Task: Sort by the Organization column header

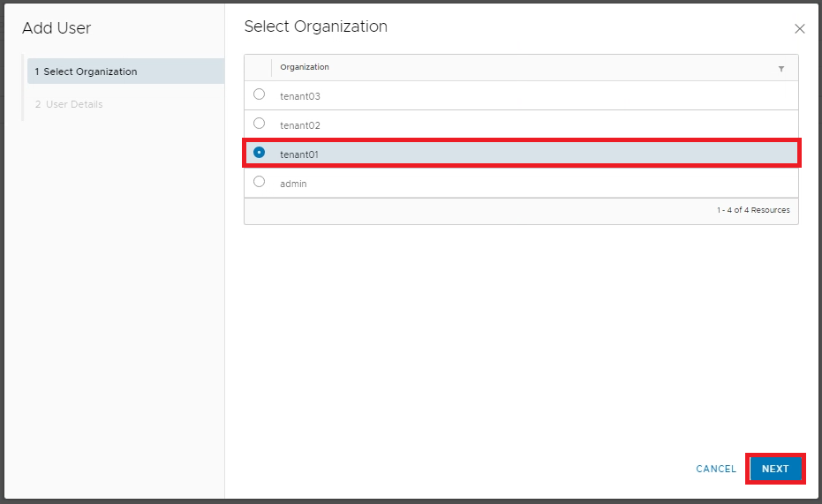Action: click(305, 68)
